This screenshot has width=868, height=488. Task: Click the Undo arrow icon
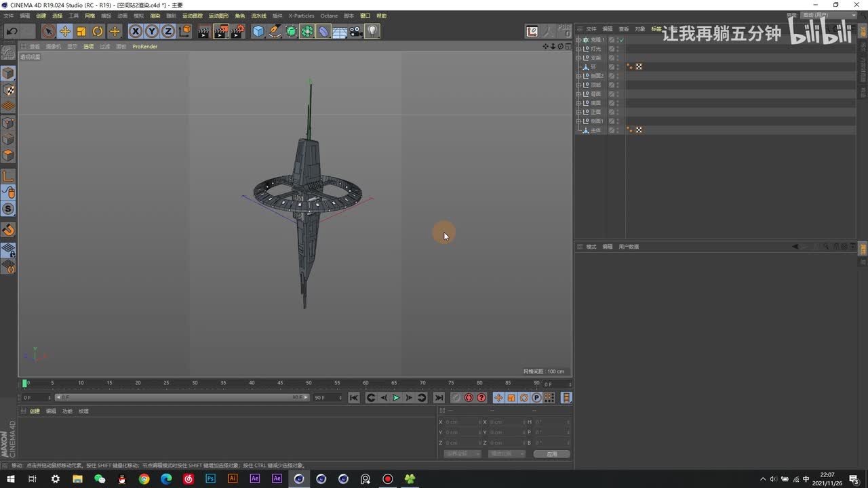[12, 31]
